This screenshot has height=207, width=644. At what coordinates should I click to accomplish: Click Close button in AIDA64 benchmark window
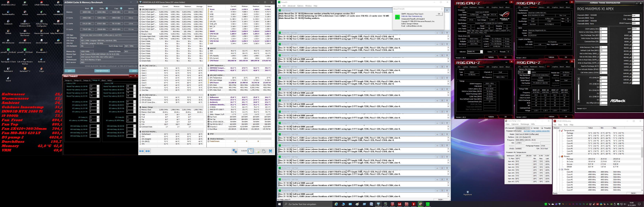coord(134,71)
